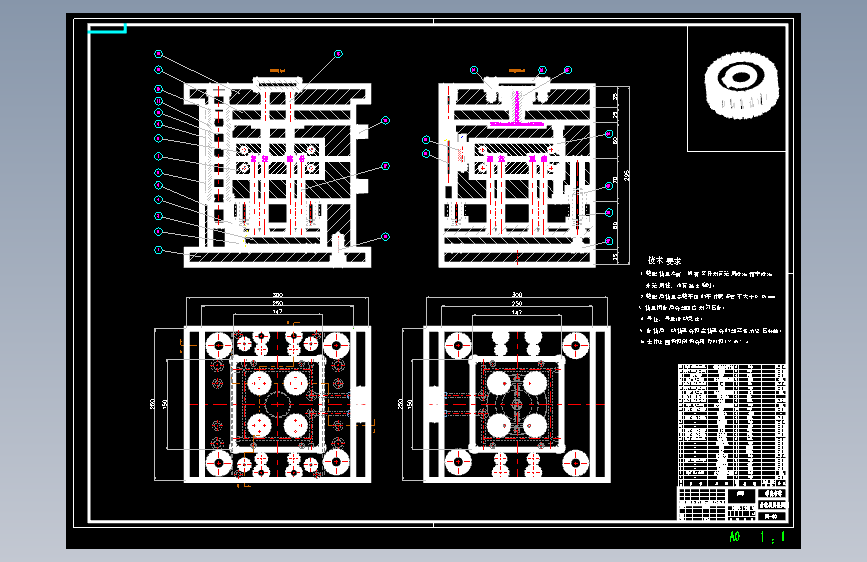This screenshot has width=867, height=562.
Task: Select the 295 vertical dimension
Action: [626, 175]
